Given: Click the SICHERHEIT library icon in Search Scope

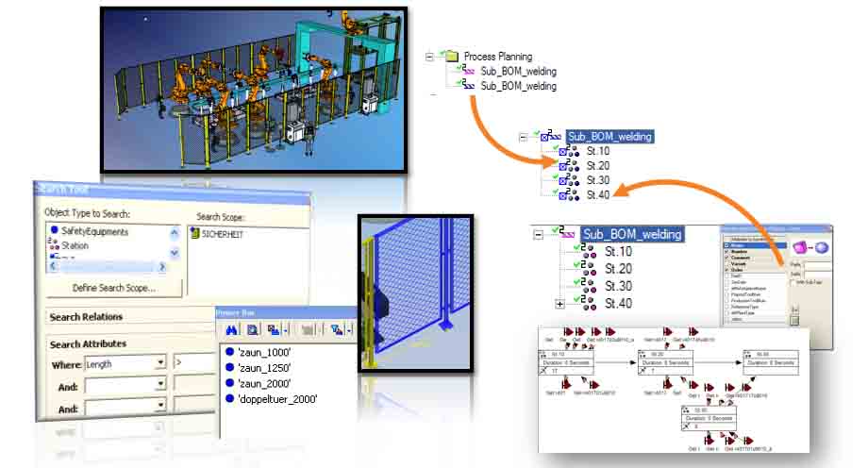Looking at the screenshot, I should (195, 234).
